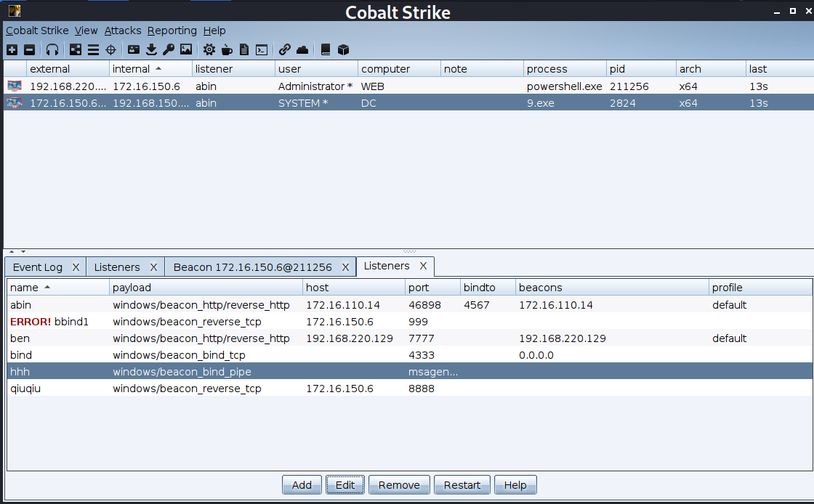Close the active Listeners tab

(423, 266)
